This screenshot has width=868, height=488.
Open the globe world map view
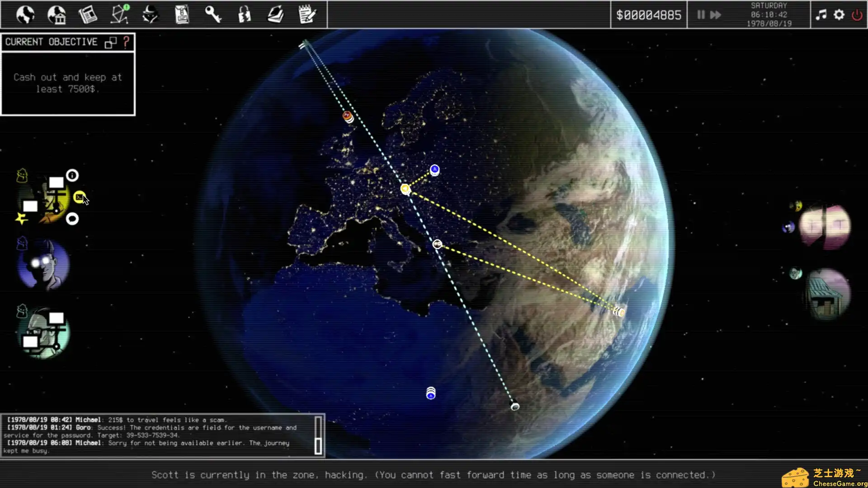pyautogui.click(x=25, y=14)
